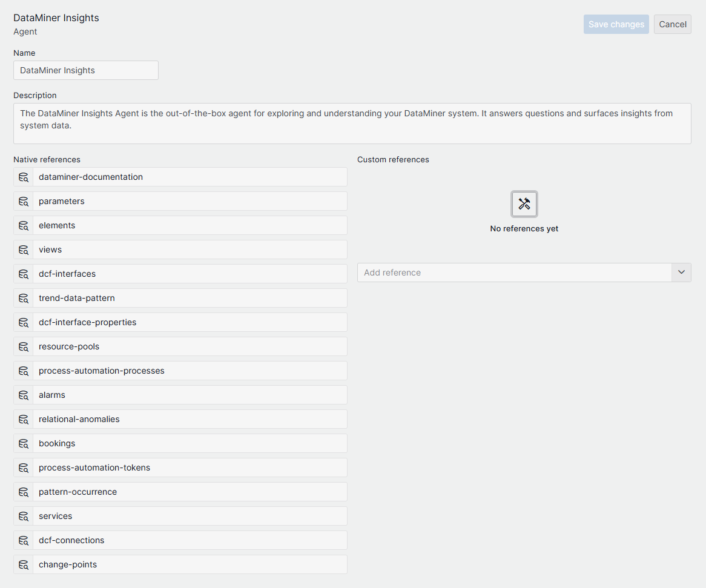The width and height of the screenshot is (706, 588).
Task: Select the elements reference text
Action: (57, 225)
